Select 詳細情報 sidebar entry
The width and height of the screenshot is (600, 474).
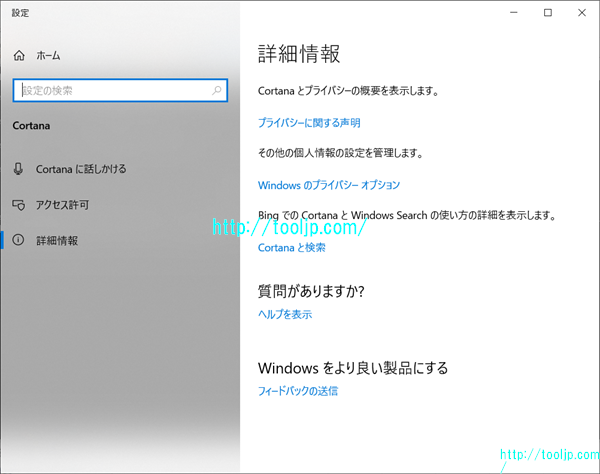[57, 240]
